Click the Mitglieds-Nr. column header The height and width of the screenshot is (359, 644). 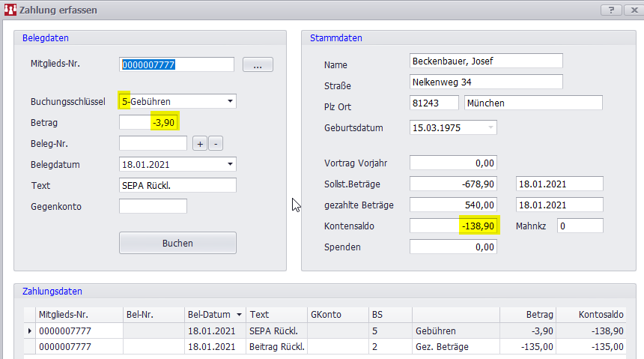(x=79, y=315)
